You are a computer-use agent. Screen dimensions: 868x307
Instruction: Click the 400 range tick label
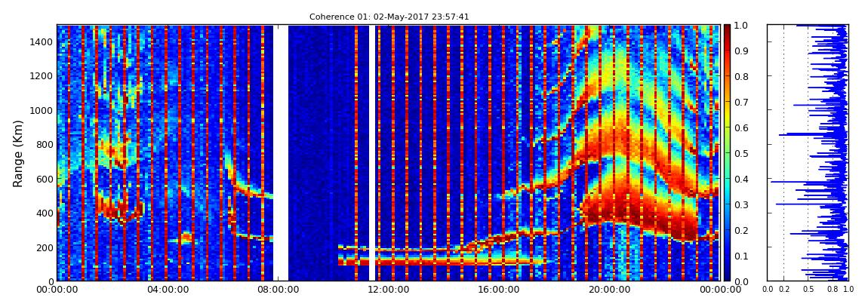(44, 213)
